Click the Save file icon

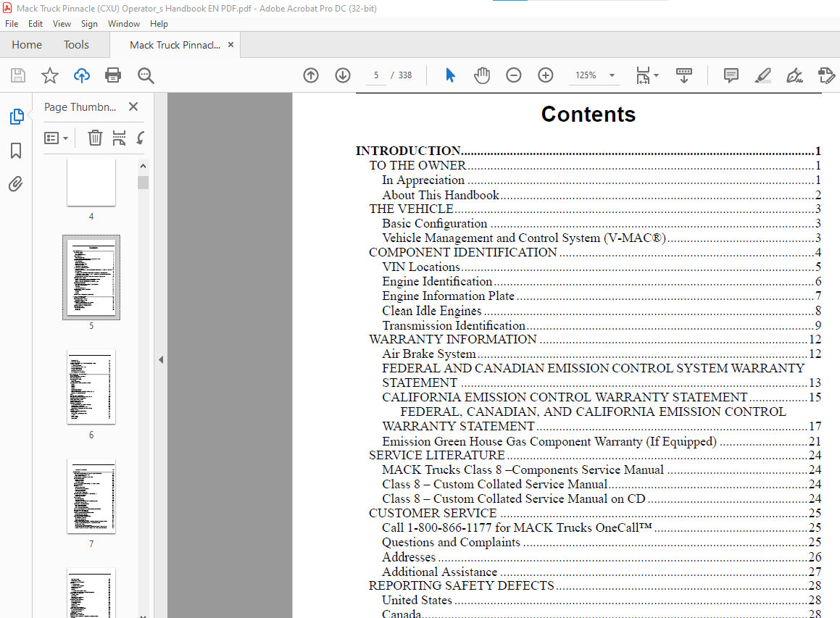tap(18, 75)
